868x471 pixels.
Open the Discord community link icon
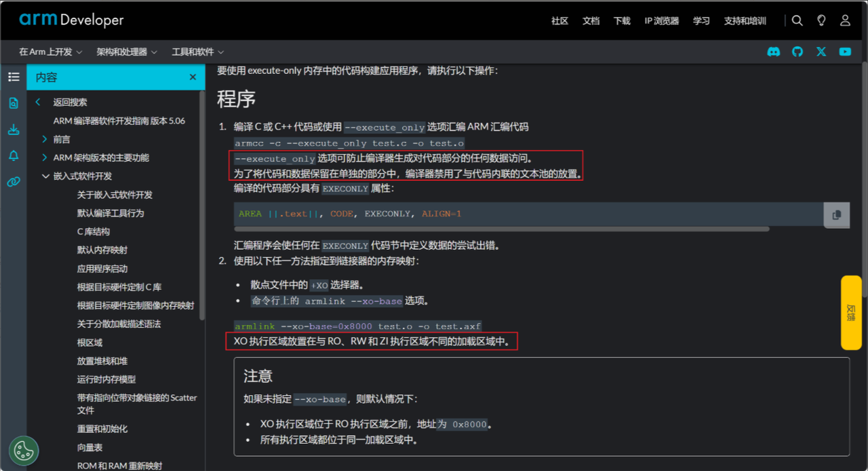(x=774, y=52)
